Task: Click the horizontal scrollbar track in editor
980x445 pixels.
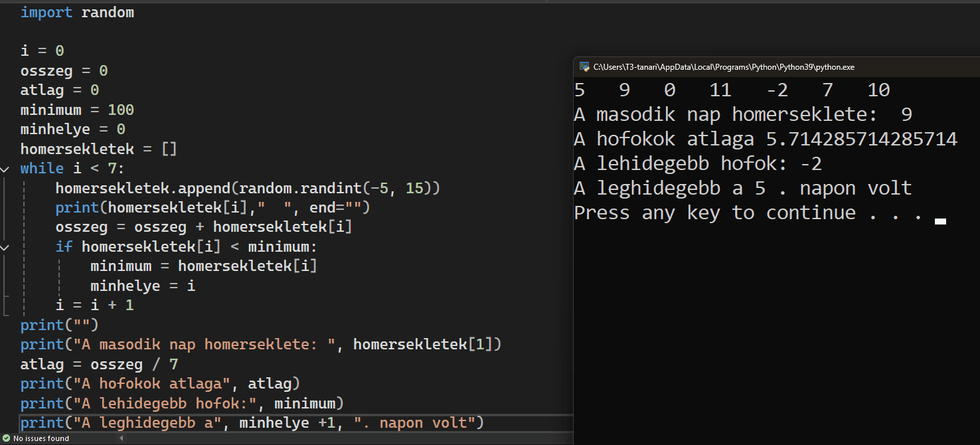Action: tap(332, 438)
